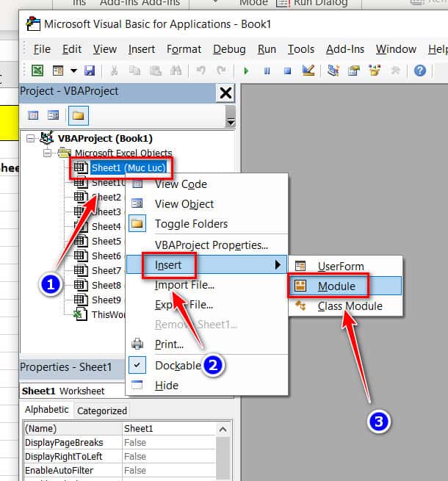
Task: Click the Toolbox toolbar icon
Action: [395, 70]
